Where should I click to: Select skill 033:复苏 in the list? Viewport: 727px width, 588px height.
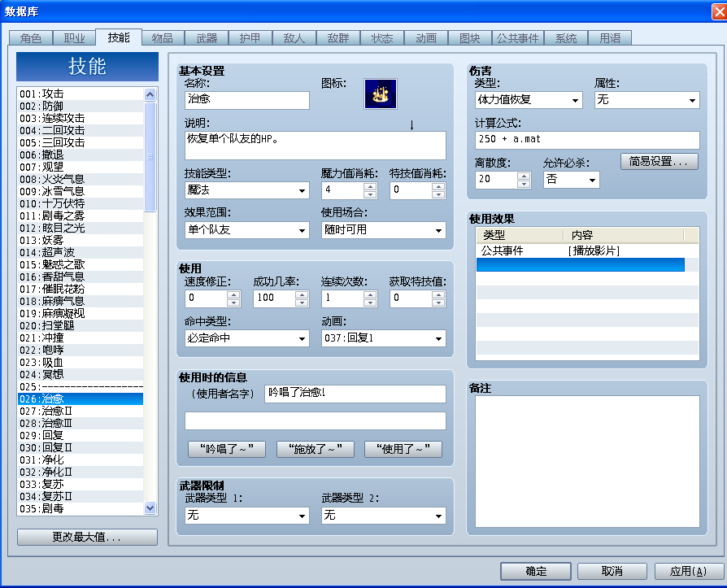[x=81, y=485]
